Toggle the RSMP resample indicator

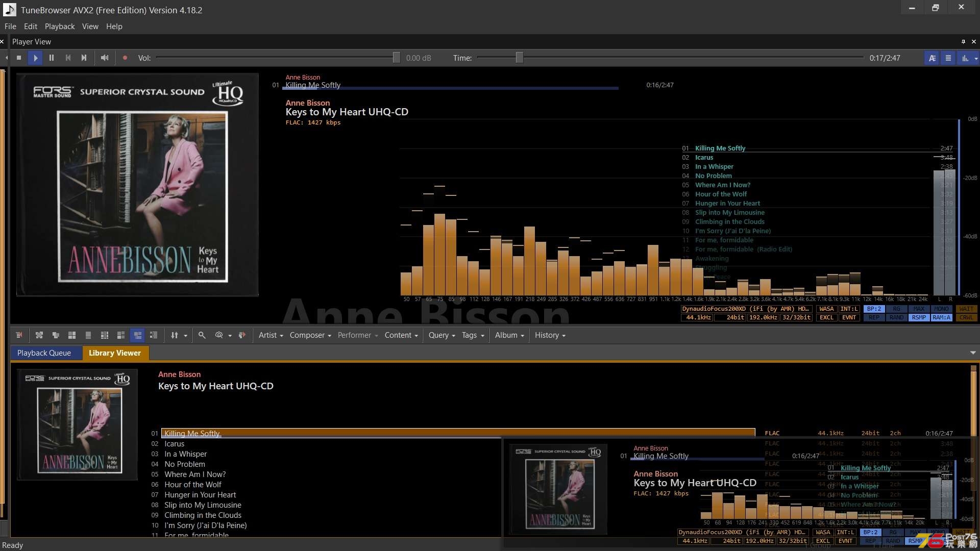tap(919, 318)
